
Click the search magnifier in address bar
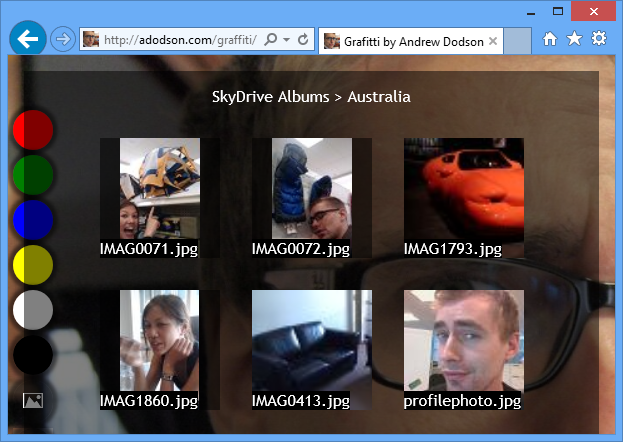(x=272, y=40)
